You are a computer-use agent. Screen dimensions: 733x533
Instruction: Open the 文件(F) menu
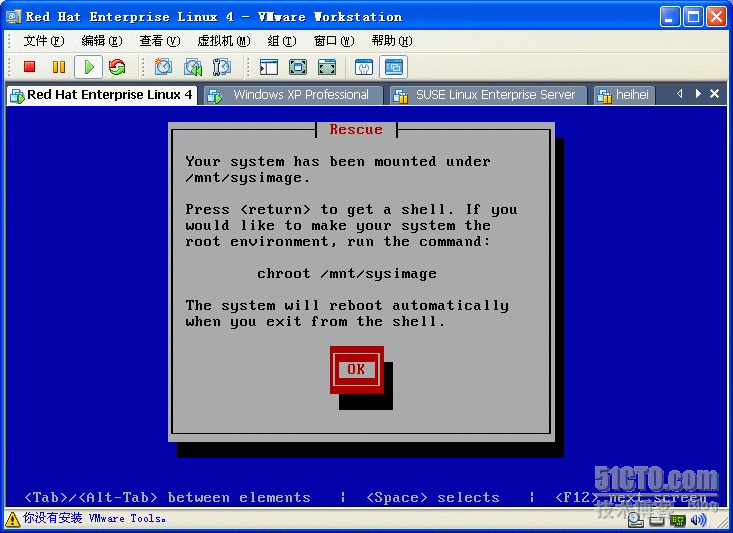[x=43, y=41]
